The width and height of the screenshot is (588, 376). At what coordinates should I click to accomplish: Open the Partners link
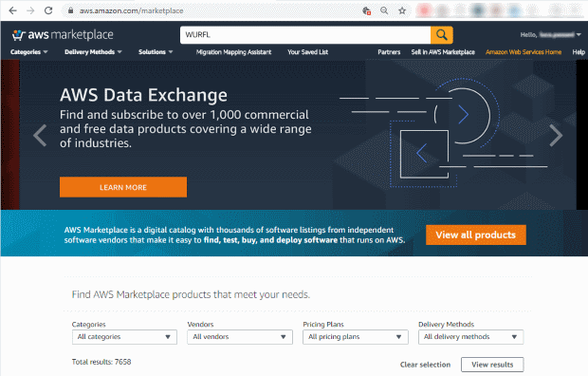point(389,52)
